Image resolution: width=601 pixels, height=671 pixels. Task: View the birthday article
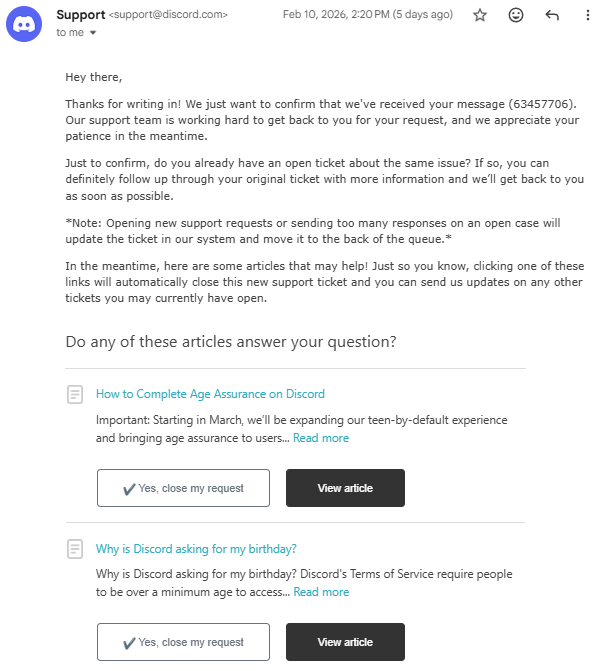point(345,642)
